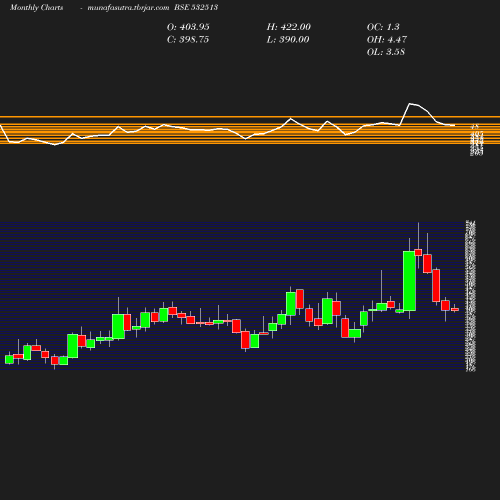Viewport: 500px width, 500px height.
Task: Select the open value 'O: 403.95'
Action: (x=188, y=27)
